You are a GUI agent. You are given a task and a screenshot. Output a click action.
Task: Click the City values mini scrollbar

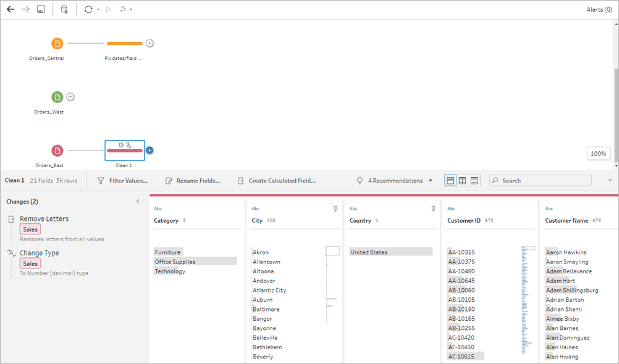click(x=332, y=251)
